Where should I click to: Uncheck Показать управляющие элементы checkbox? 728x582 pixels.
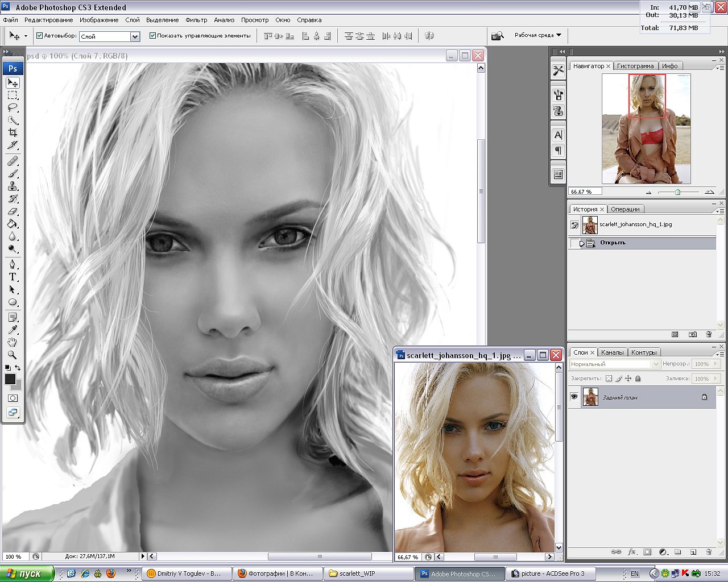point(152,36)
